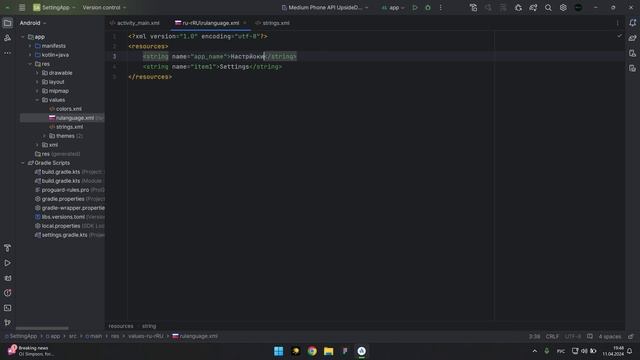Click the inspection checkmark in the editor
The width and height of the screenshot is (640, 360).
[619, 36]
